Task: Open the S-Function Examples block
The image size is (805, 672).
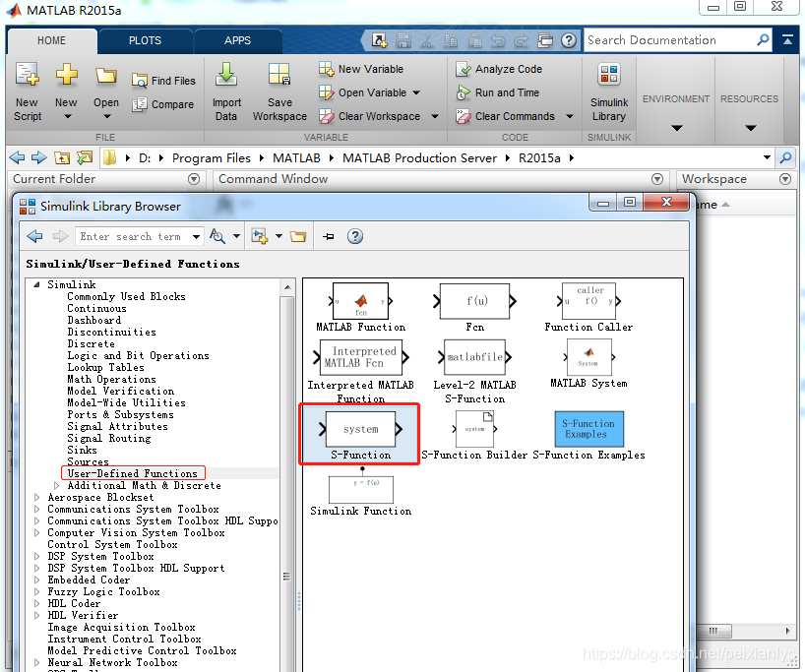Action: (588, 429)
